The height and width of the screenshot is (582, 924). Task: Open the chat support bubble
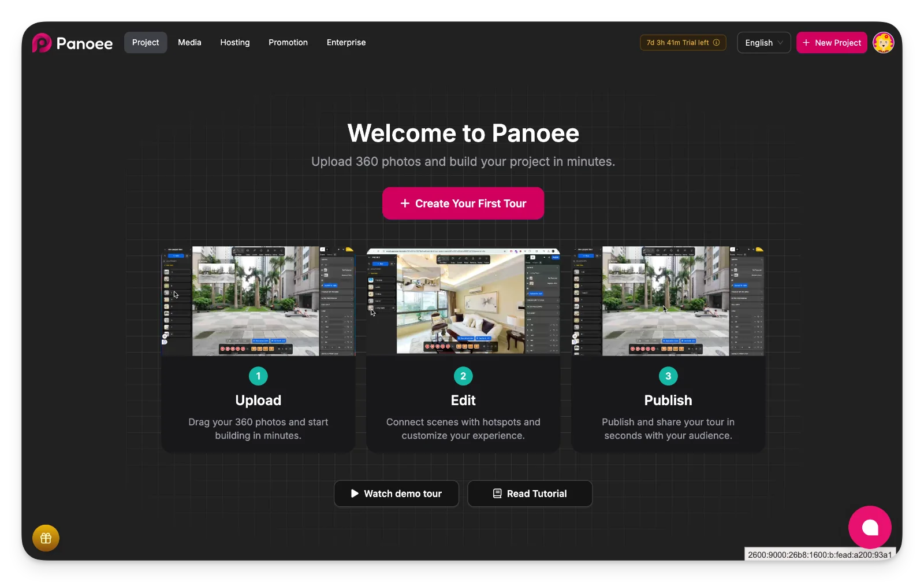870,527
